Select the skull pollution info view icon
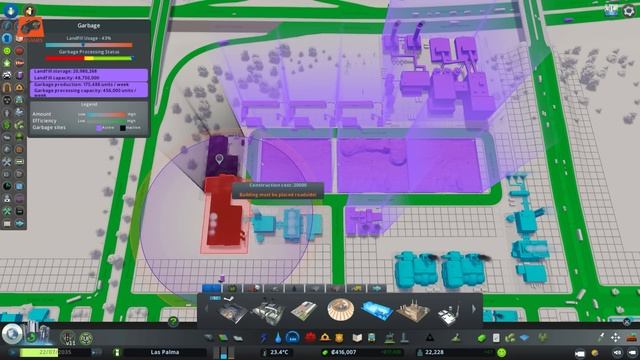Screen dimensions: 640x360 pyautogui.click(x=7, y=100)
